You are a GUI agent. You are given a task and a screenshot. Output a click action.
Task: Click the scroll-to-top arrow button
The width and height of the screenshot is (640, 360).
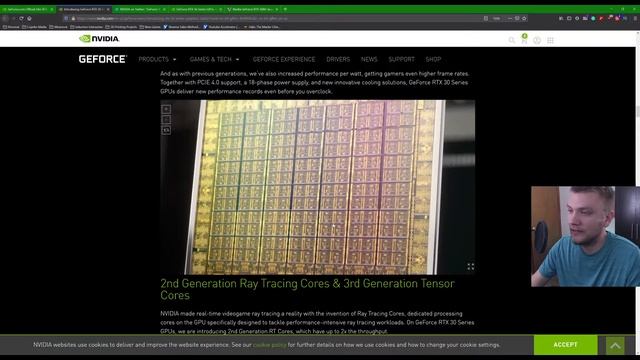(x=615, y=346)
